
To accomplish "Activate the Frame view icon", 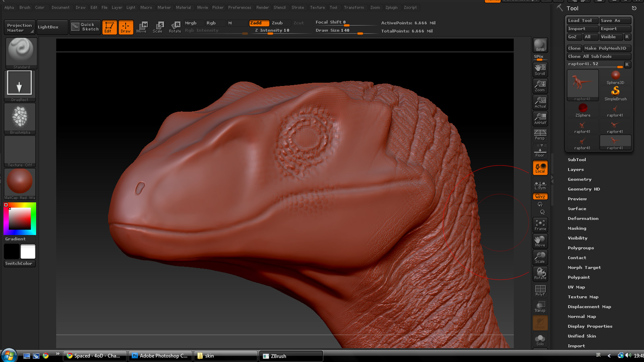I will coord(539,224).
